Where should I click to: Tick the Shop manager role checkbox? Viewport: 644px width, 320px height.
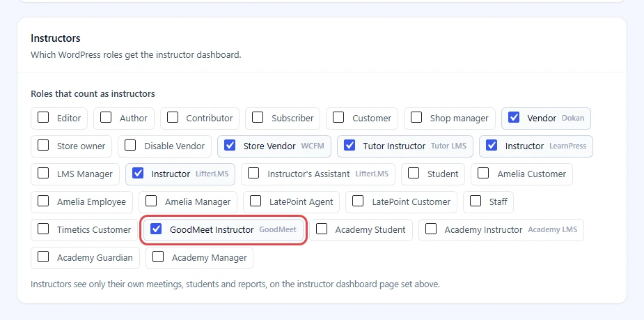click(x=416, y=118)
